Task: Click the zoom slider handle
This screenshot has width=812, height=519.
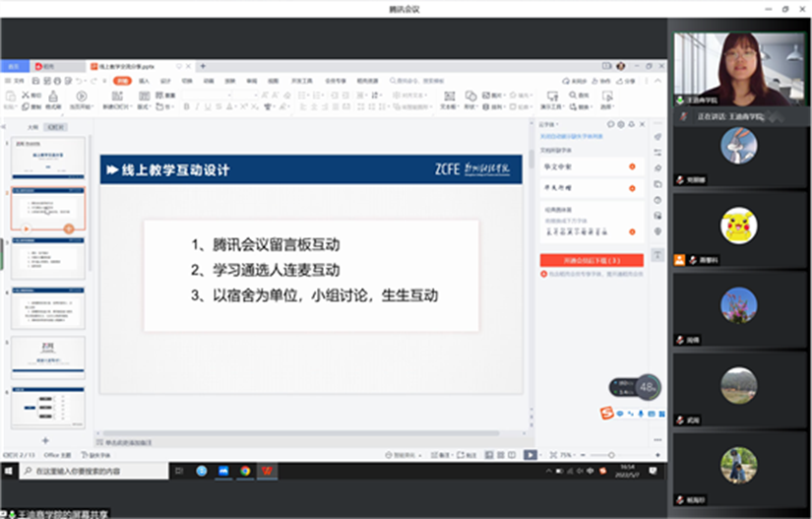Action: [611, 455]
